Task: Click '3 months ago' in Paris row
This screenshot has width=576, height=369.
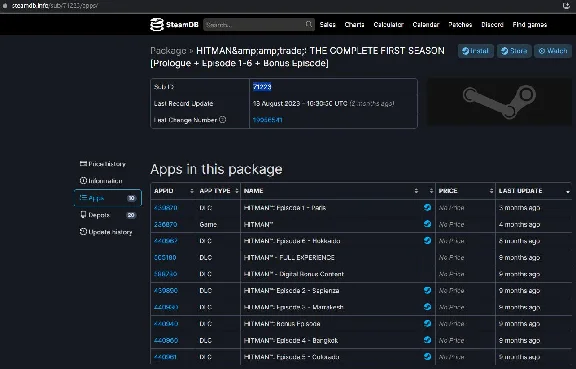Action: [519, 208]
